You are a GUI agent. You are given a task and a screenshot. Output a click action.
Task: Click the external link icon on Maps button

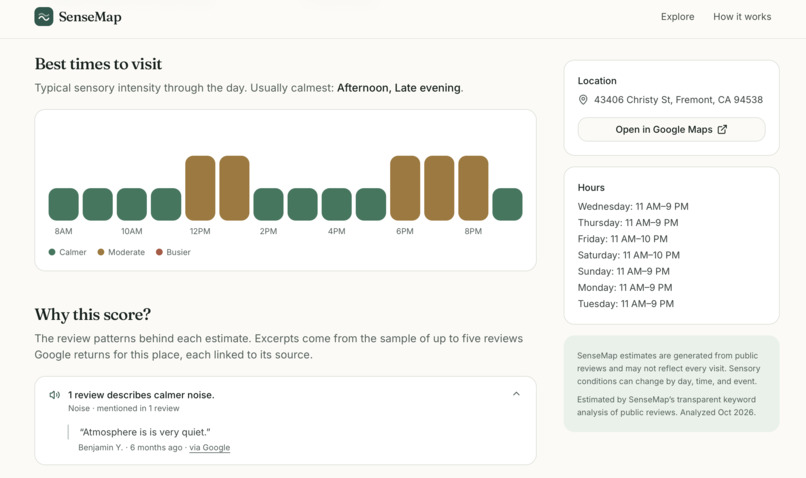tap(722, 130)
